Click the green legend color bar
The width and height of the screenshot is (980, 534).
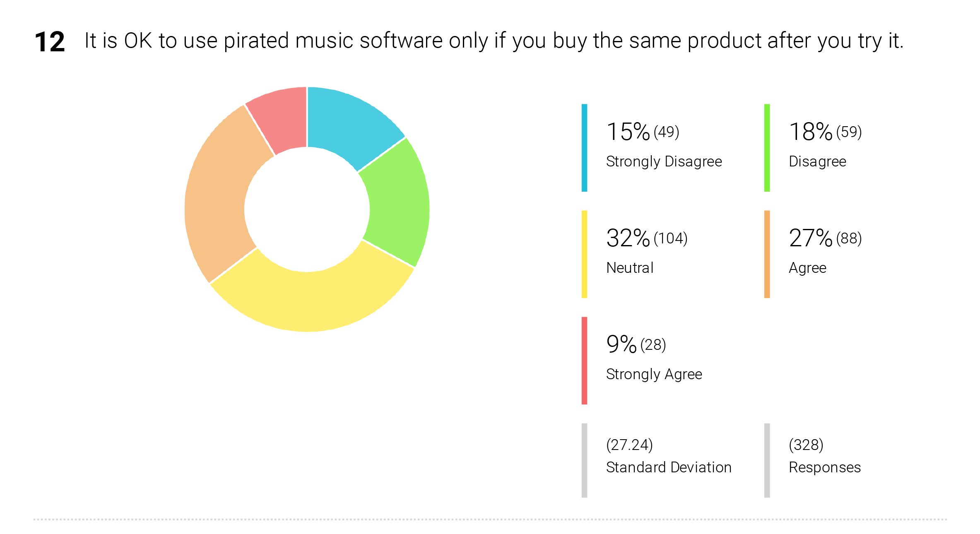coord(767,148)
